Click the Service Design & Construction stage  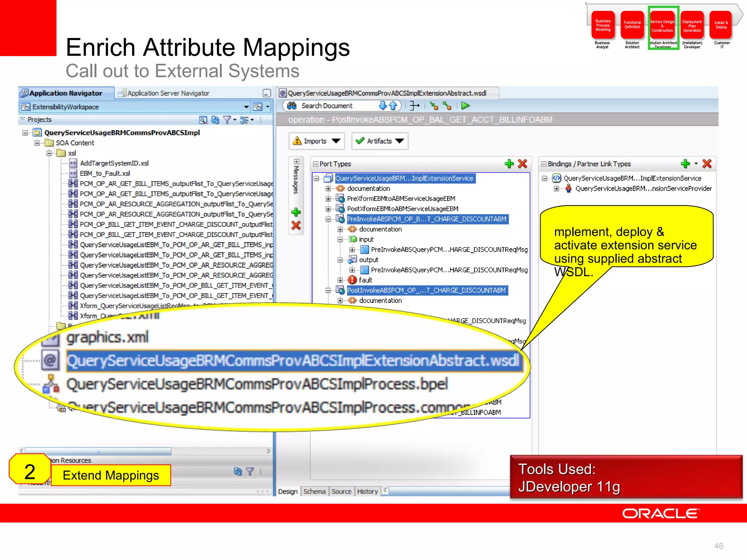click(x=662, y=26)
